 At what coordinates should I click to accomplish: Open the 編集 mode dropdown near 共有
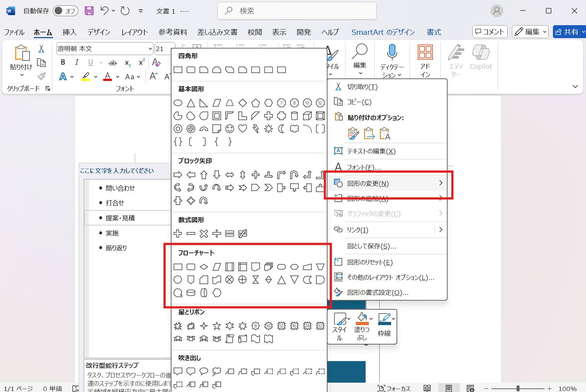pyautogui.click(x=530, y=32)
